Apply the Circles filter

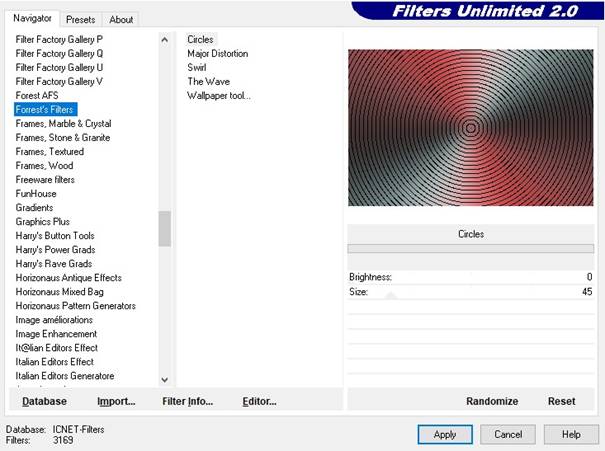(445, 434)
